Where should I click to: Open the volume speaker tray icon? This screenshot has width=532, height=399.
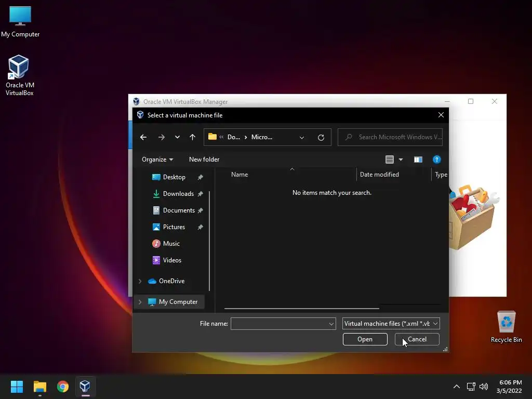click(x=484, y=387)
